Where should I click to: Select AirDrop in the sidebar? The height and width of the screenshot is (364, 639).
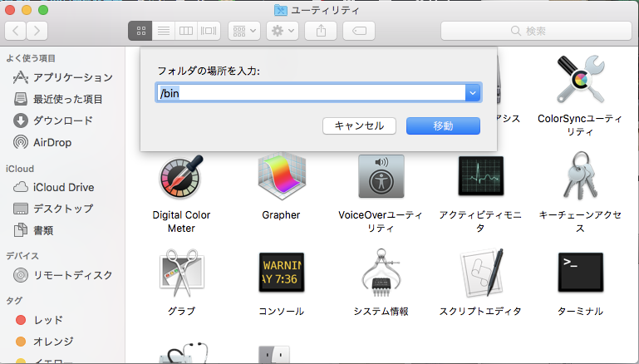coord(42,142)
